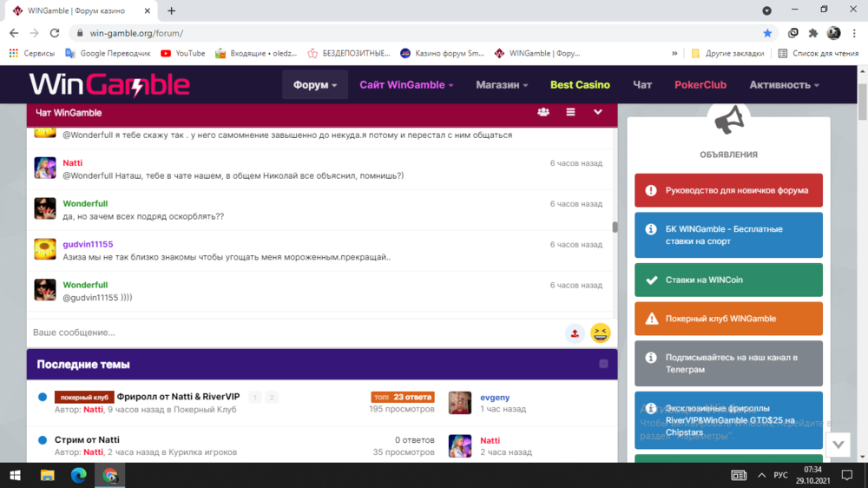The width and height of the screenshot is (868, 488).
Task: Open the PokerClub menu item
Action: 700,85
